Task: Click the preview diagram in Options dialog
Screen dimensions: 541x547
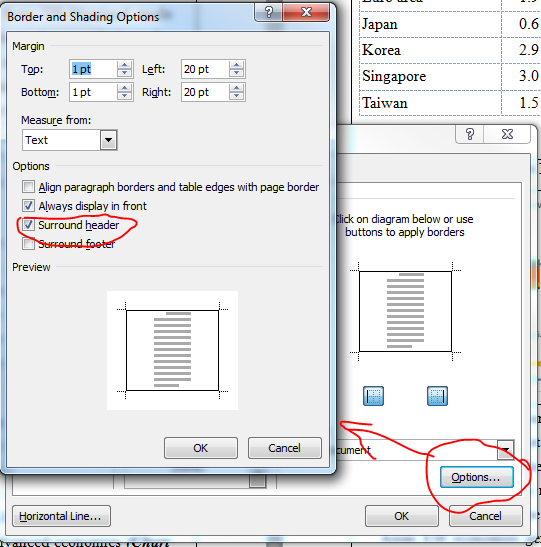Action: point(172,350)
